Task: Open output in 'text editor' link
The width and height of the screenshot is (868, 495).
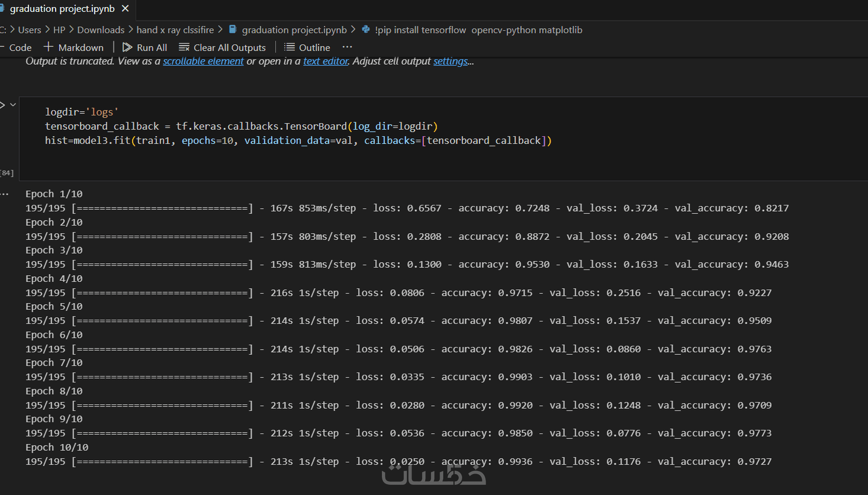Action: click(x=326, y=61)
